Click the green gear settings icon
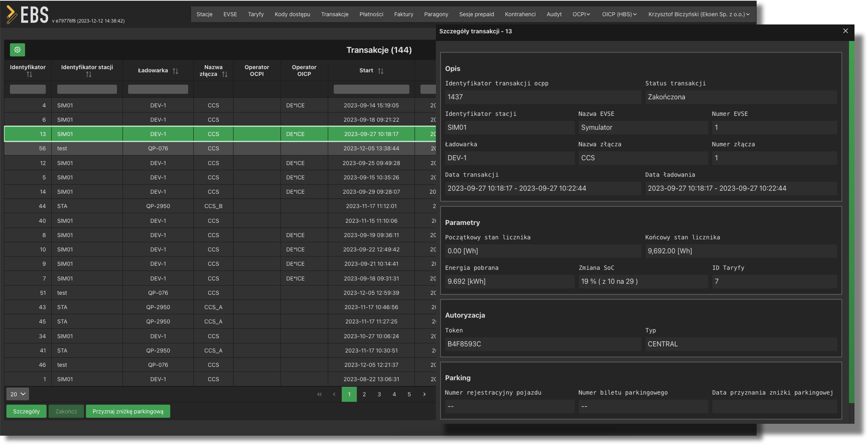 point(17,50)
